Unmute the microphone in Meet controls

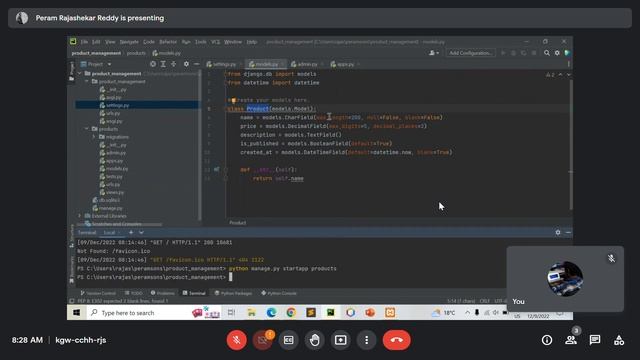pos(237,340)
